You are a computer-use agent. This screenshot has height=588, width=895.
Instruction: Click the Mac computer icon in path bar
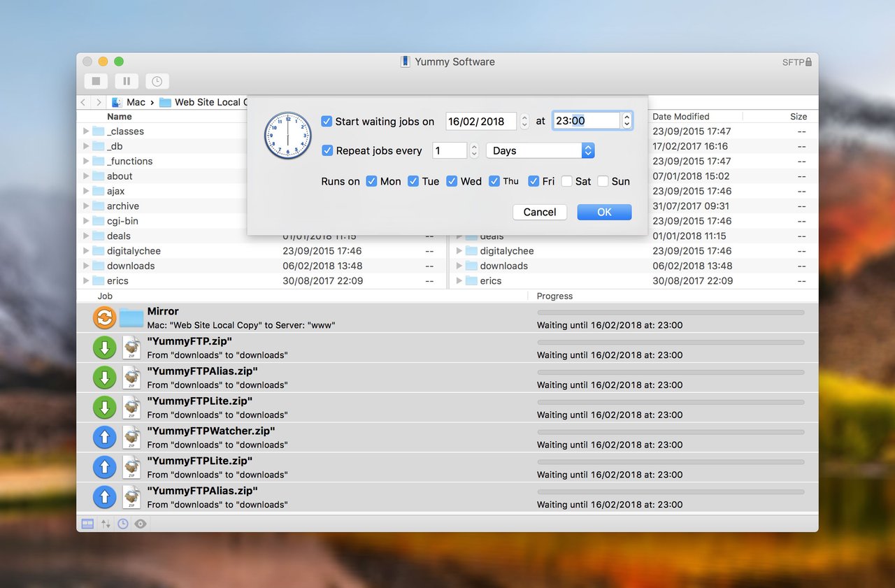pos(116,102)
